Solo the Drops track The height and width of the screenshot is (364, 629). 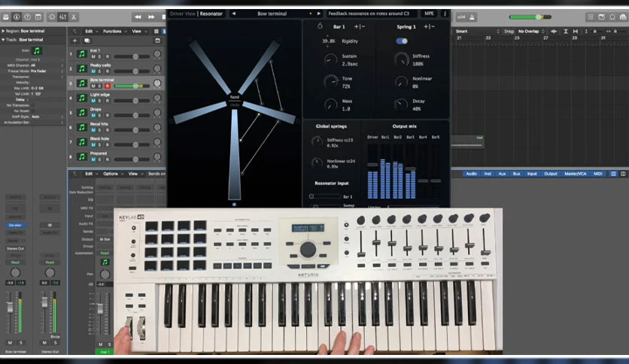click(100, 116)
